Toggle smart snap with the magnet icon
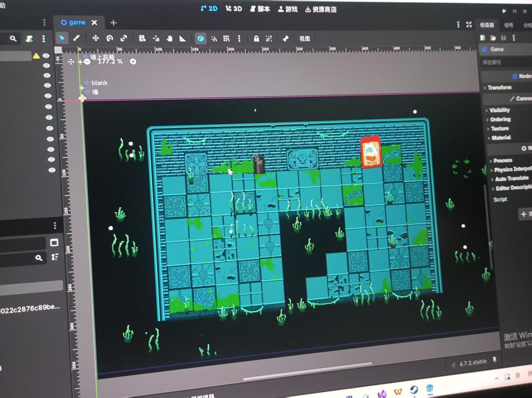 click(214, 39)
